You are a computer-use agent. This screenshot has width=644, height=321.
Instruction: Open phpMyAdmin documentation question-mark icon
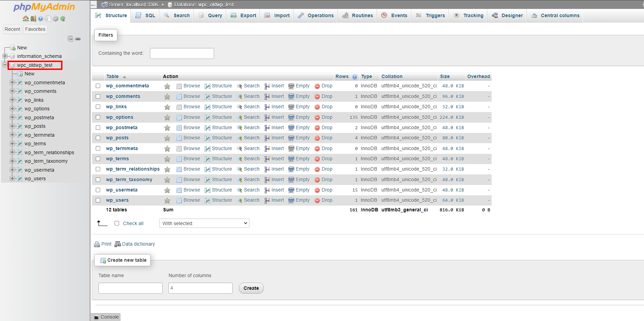(41, 18)
